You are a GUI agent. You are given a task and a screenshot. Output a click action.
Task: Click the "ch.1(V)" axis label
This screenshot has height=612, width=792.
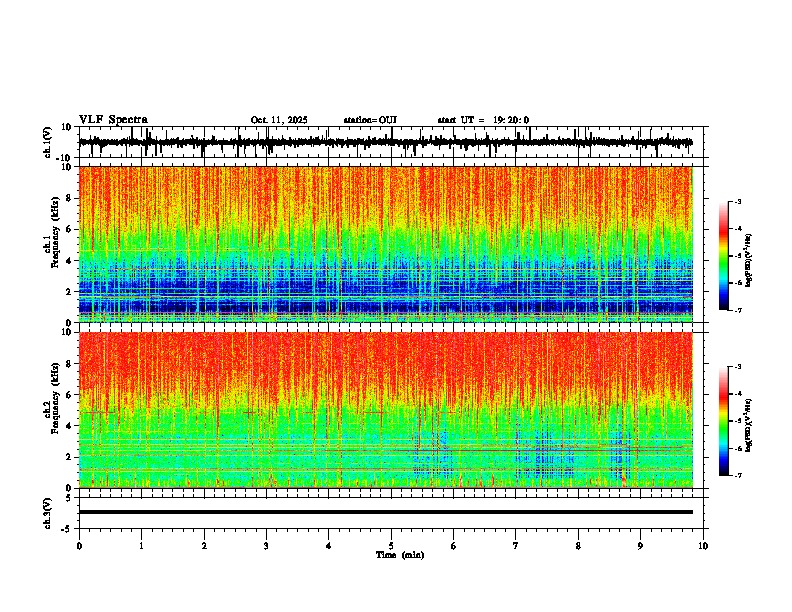(x=48, y=142)
